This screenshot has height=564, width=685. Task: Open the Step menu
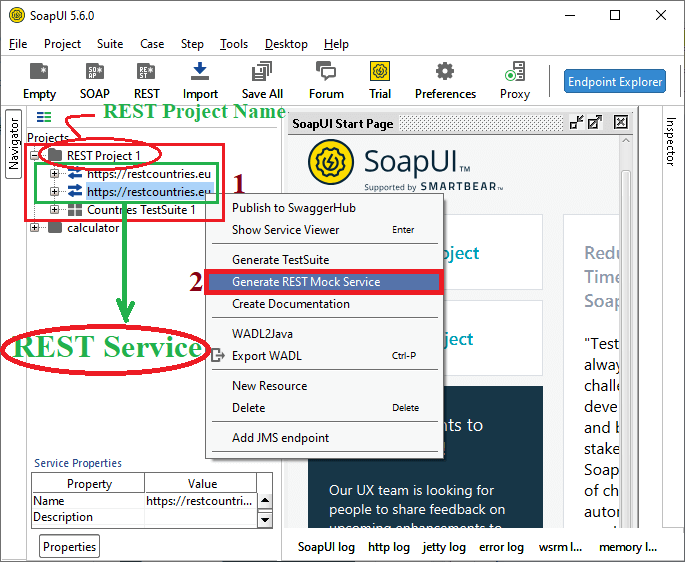[x=192, y=44]
